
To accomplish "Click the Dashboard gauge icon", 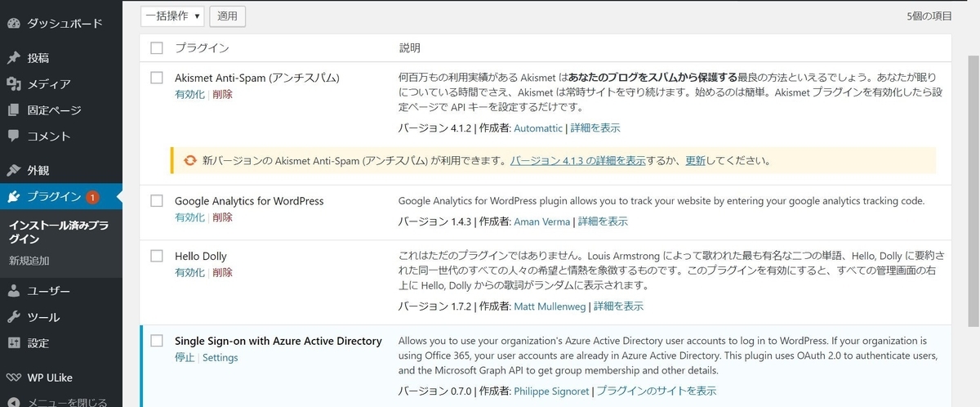I will [x=13, y=23].
